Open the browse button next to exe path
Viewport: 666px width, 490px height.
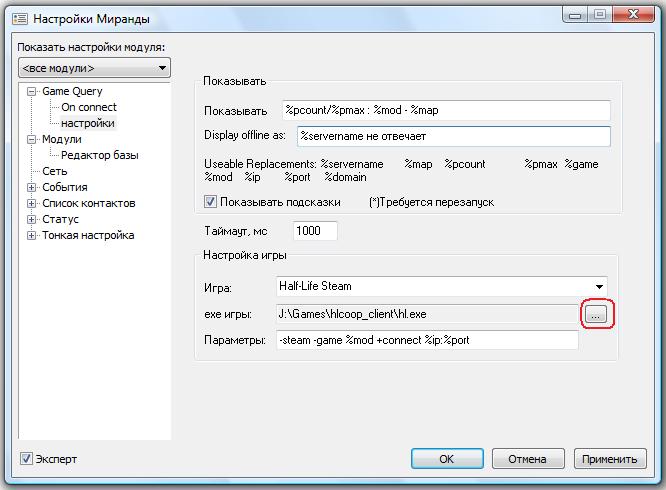click(x=596, y=315)
